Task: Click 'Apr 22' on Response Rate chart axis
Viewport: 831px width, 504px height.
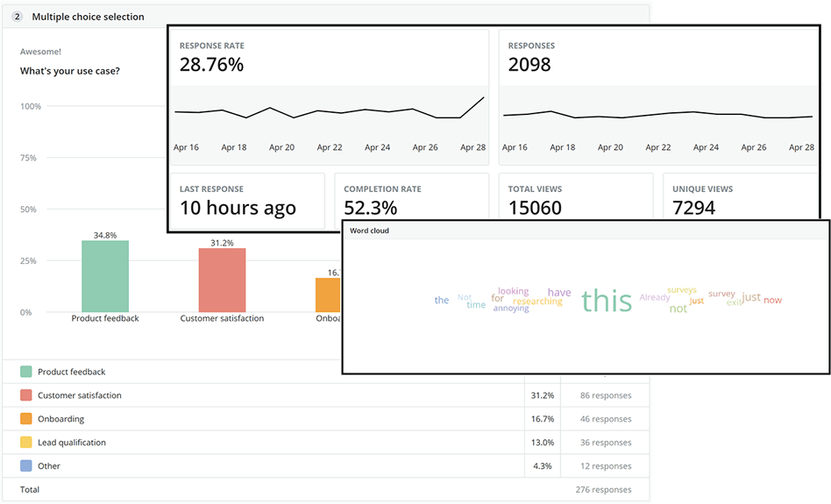Action: point(329,147)
